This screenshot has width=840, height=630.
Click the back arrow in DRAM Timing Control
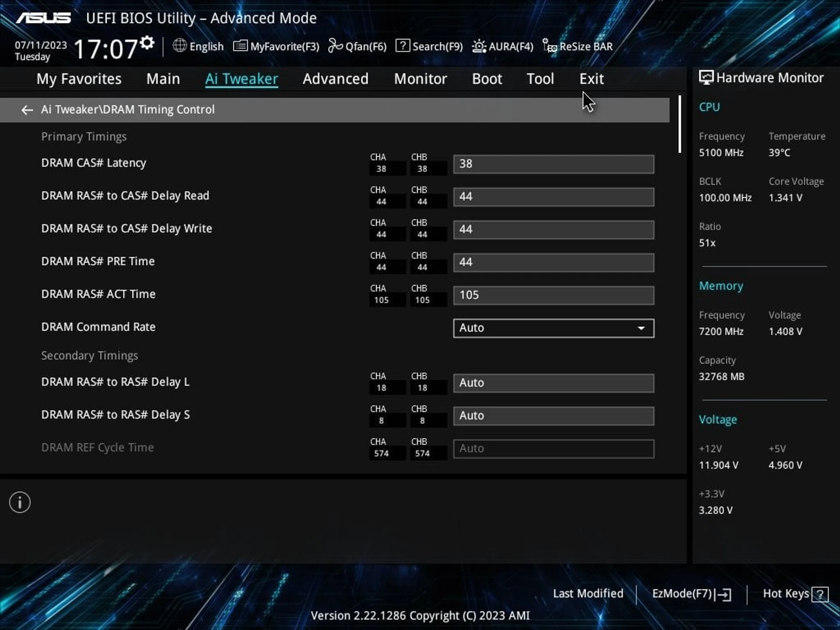(27, 110)
